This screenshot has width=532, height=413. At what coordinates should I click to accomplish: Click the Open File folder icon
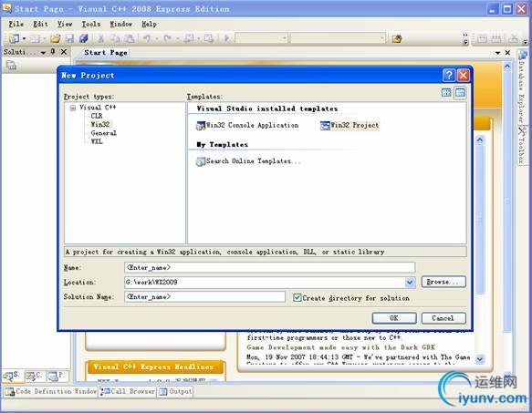point(55,38)
